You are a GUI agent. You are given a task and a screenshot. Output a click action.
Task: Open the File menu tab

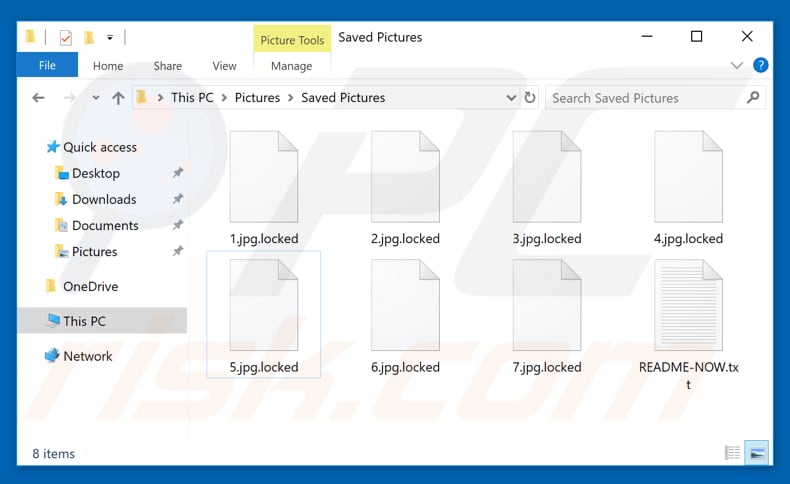[x=47, y=66]
